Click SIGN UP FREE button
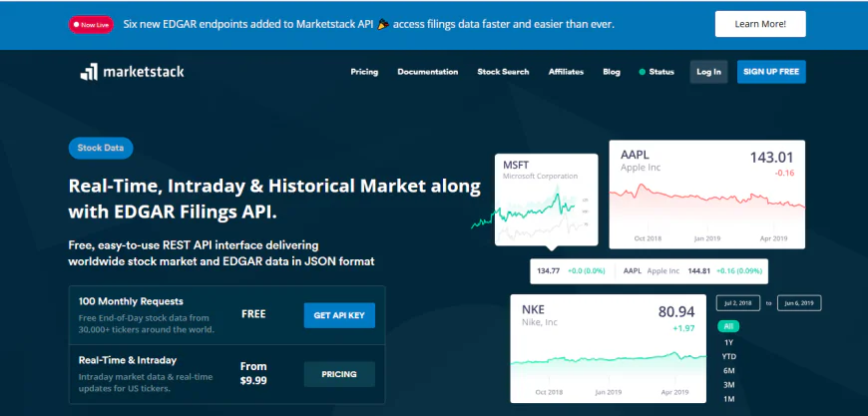The width and height of the screenshot is (868, 416). point(771,72)
